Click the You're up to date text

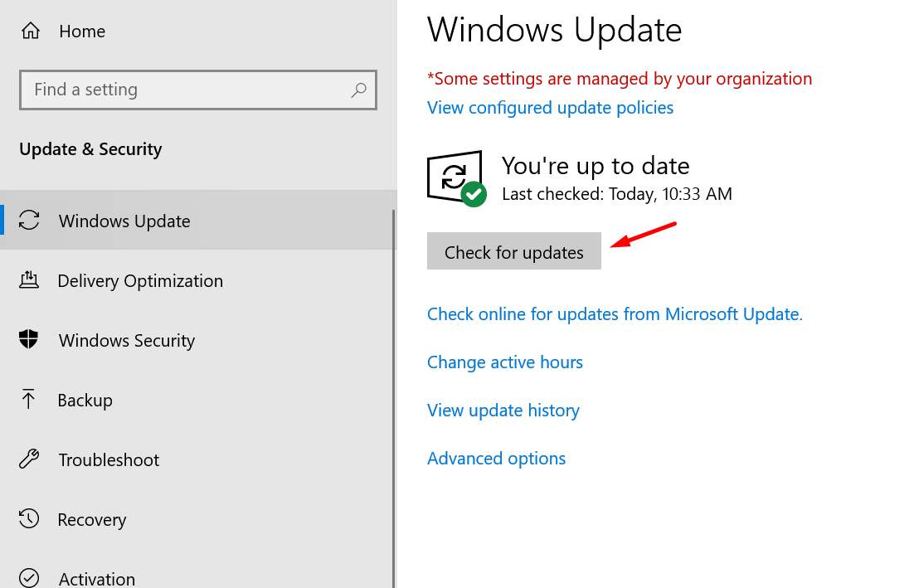pos(596,166)
